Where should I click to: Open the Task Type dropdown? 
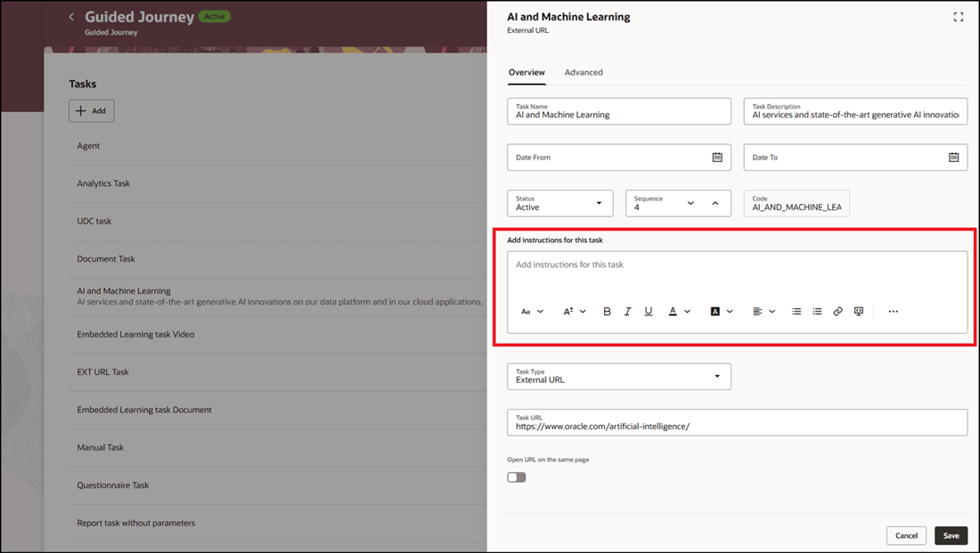coord(717,376)
